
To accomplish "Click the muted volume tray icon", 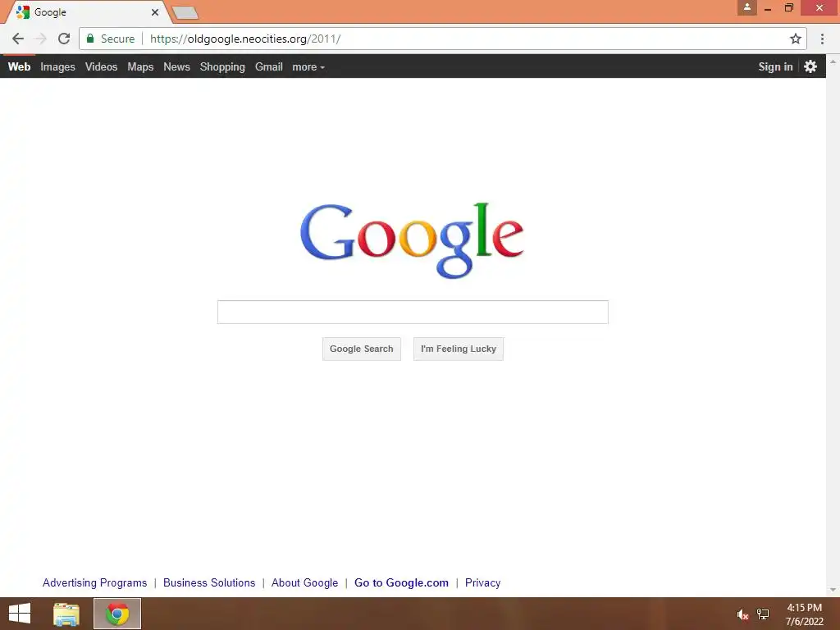I will [742, 614].
